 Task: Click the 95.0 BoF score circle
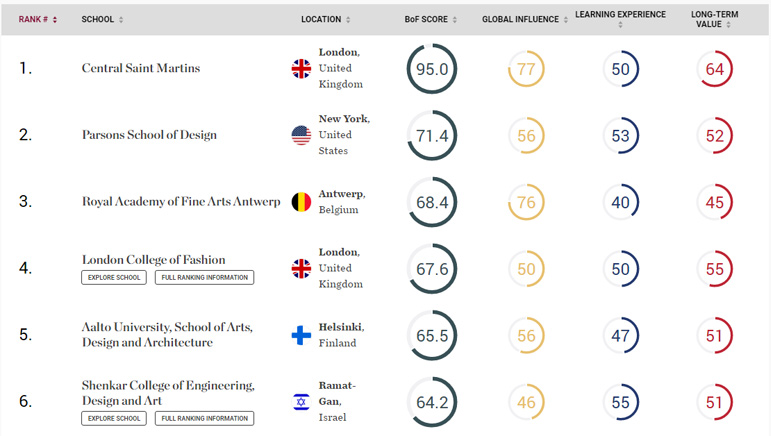coord(432,69)
